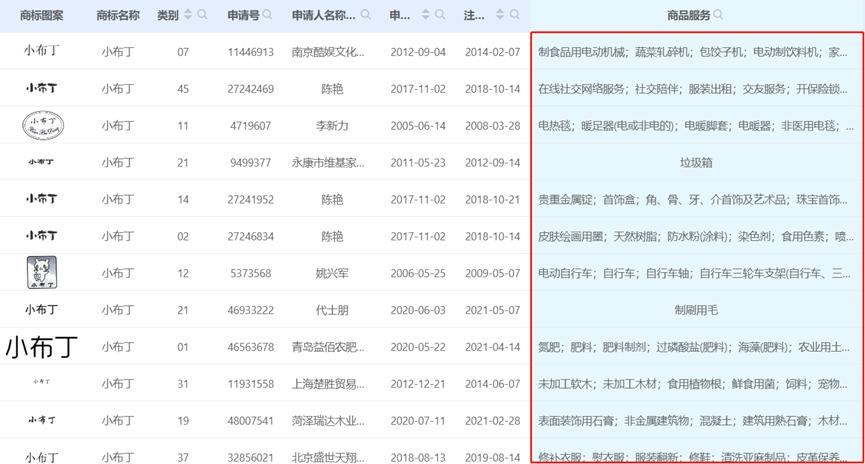Select application number 32856021

[250, 457]
